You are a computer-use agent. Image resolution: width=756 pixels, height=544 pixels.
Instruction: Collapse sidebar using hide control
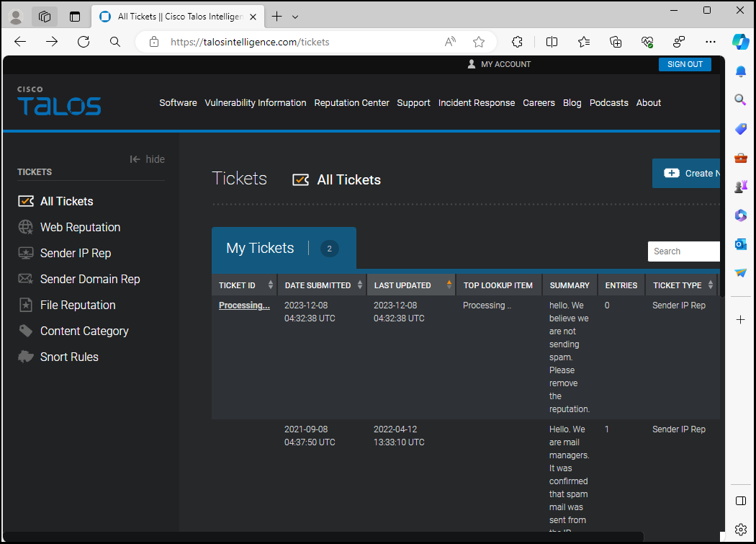pyautogui.click(x=147, y=159)
